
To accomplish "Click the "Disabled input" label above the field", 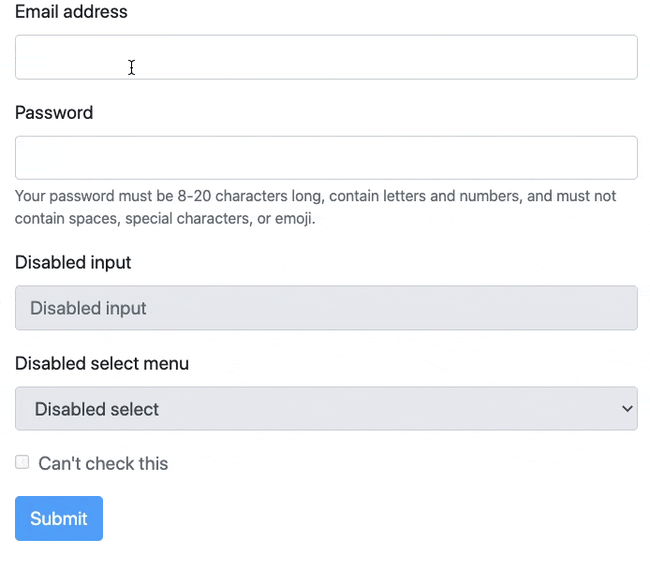I will [73, 263].
